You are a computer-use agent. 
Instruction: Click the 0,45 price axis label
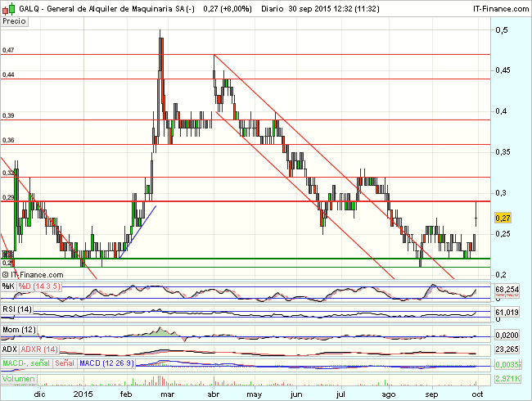pos(503,70)
